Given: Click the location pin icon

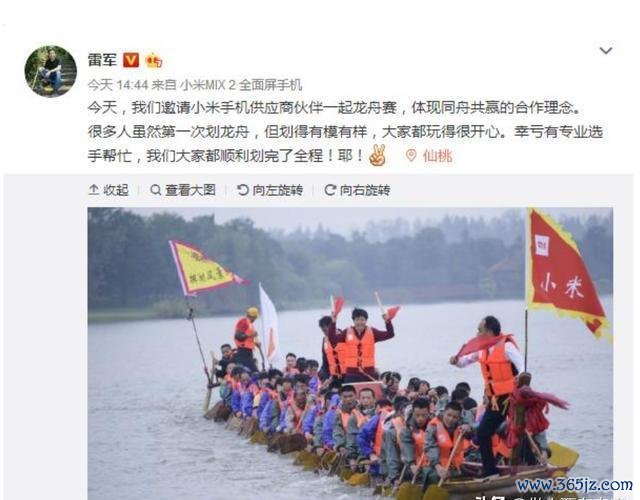Looking at the screenshot, I should [411, 155].
